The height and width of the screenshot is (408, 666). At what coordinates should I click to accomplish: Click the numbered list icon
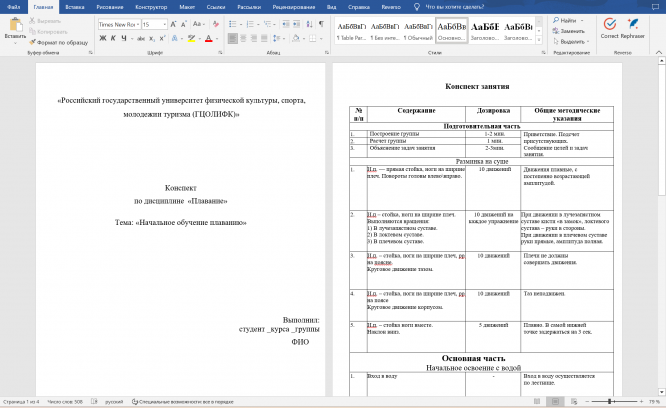250,24
